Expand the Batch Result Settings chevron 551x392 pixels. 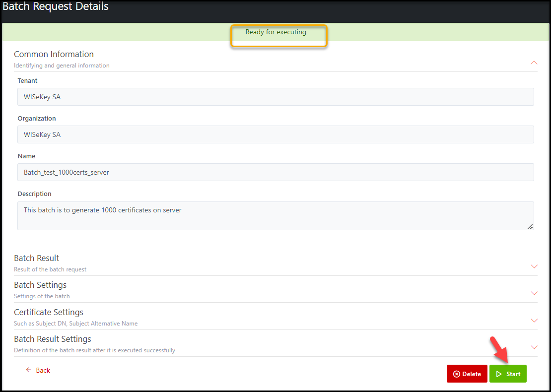tap(534, 347)
